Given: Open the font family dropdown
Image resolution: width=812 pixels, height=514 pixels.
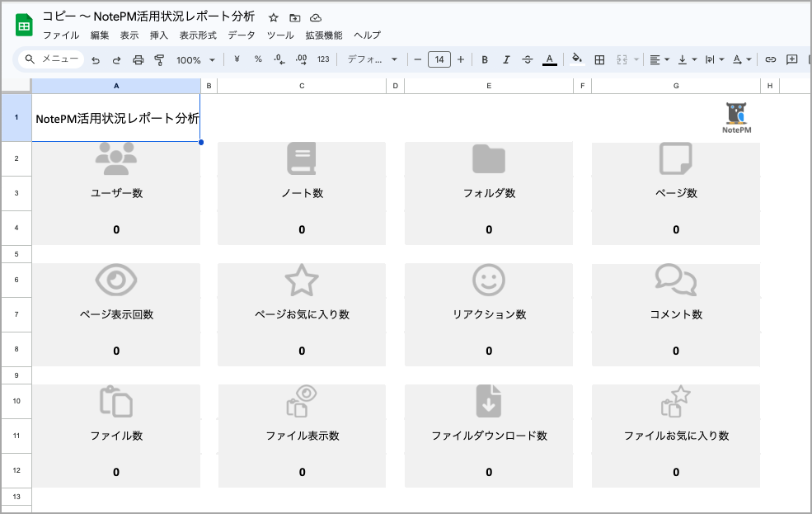Looking at the screenshot, I should 372,59.
